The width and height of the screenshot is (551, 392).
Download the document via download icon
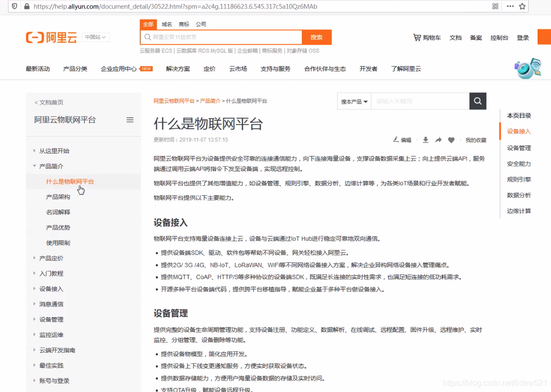[x=426, y=140]
